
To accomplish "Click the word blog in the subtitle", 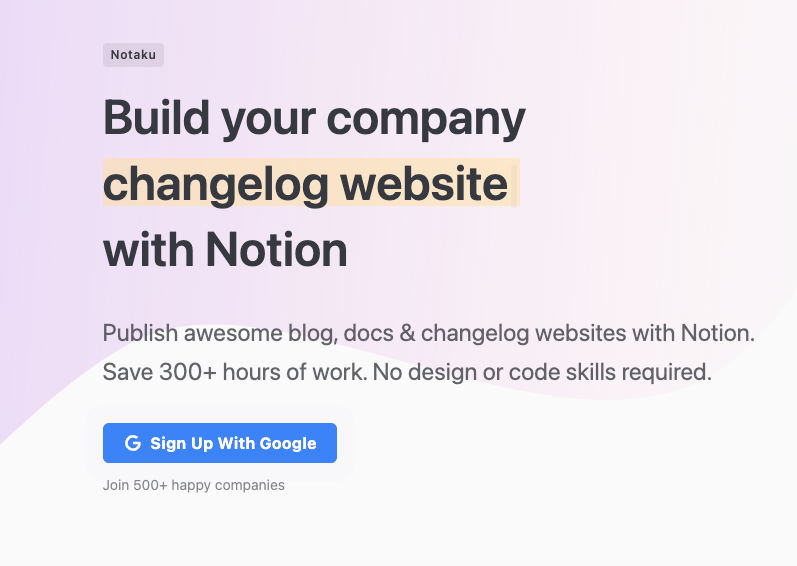I will [x=312, y=335].
